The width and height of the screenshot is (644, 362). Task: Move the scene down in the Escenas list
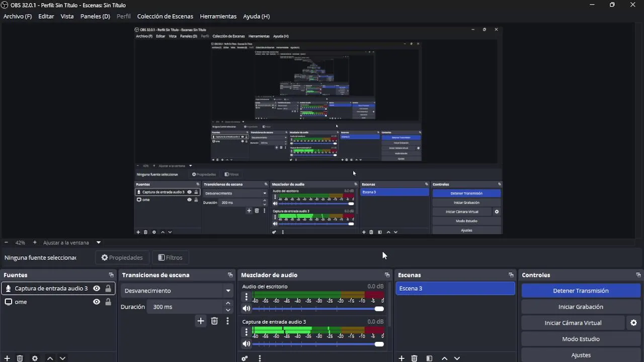click(x=457, y=358)
